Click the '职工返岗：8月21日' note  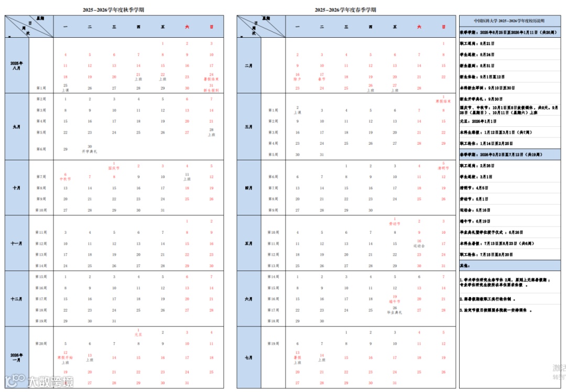pyautogui.click(x=477, y=43)
